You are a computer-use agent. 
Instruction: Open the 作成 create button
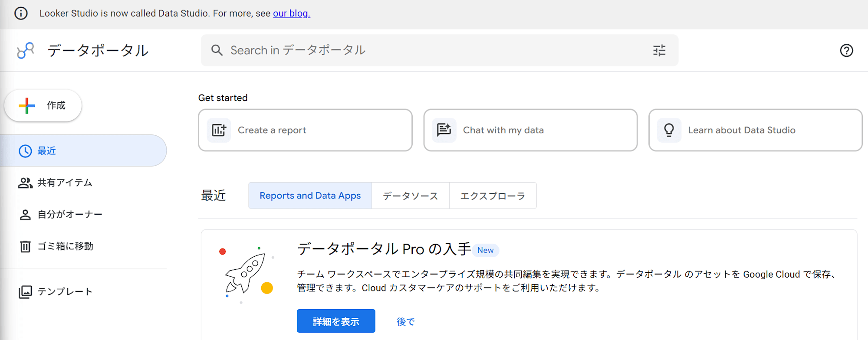[x=43, y=105]
